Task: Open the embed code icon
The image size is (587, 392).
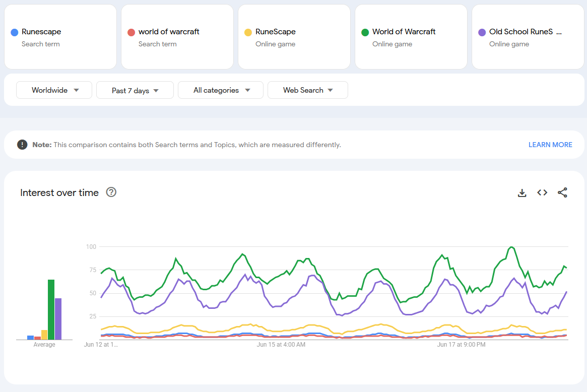Action: pyautogui.click(x=542, y=192)
